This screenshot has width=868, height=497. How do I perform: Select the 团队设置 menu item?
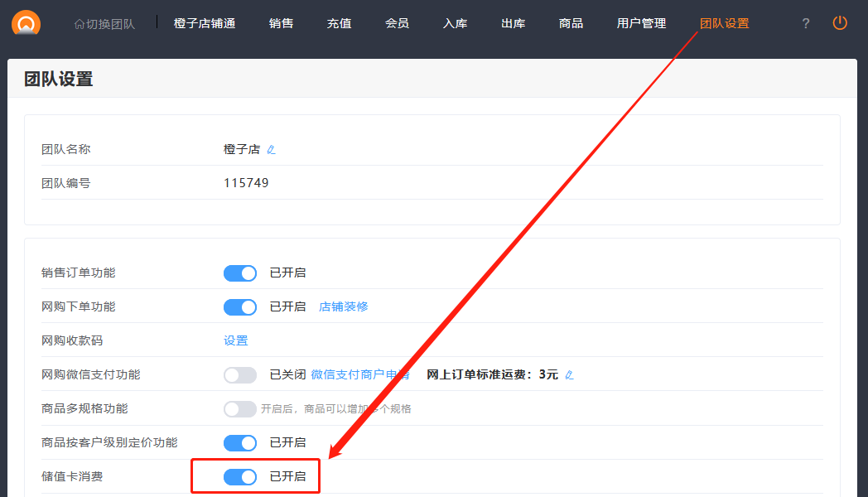(724, 24)
